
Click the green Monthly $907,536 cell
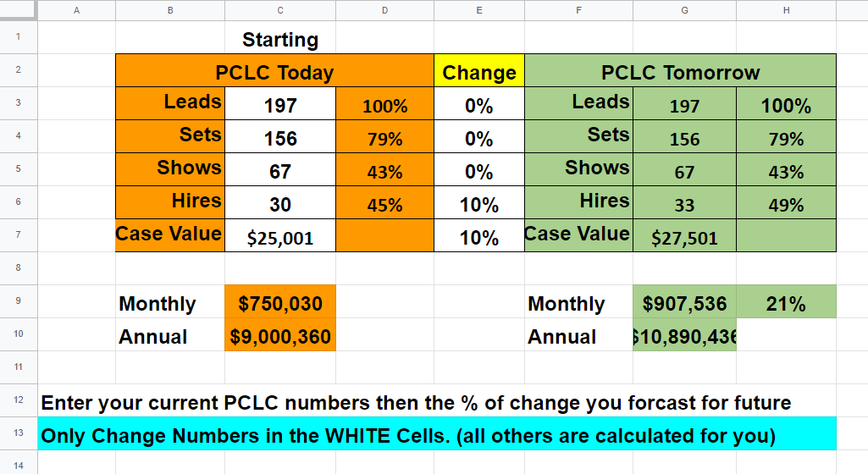pyautogui.click(x=684, y=303)
